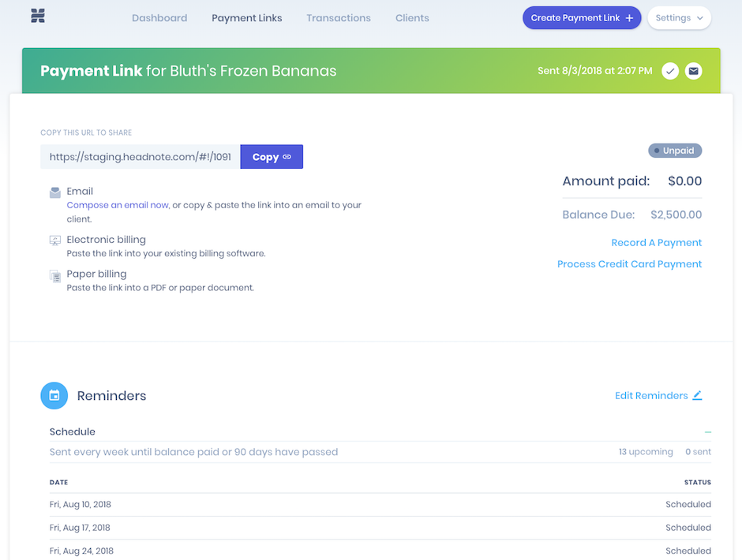Click the checkmark icon in the green banner
This screenshot has width=742, height=560.
[x=670, y=71]
